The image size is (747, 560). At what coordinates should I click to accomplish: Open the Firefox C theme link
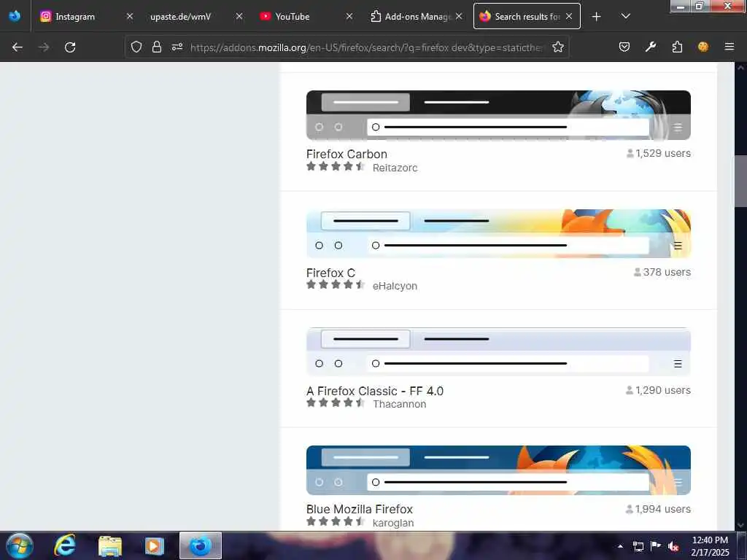[x=330, y=273]
